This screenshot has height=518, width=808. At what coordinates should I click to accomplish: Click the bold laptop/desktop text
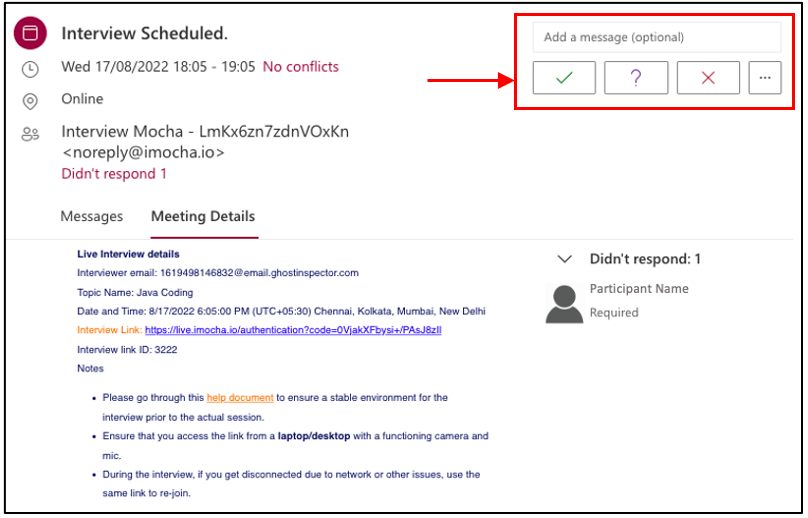click(314, 436)
